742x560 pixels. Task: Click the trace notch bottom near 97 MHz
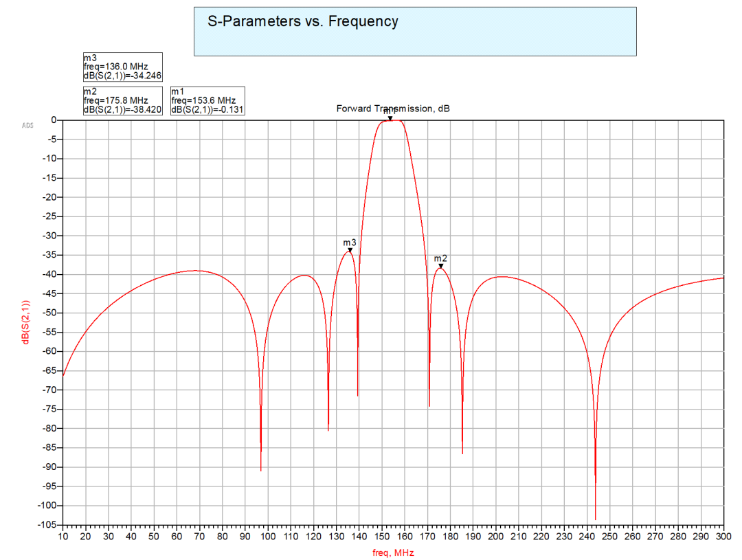click(261, 469)
